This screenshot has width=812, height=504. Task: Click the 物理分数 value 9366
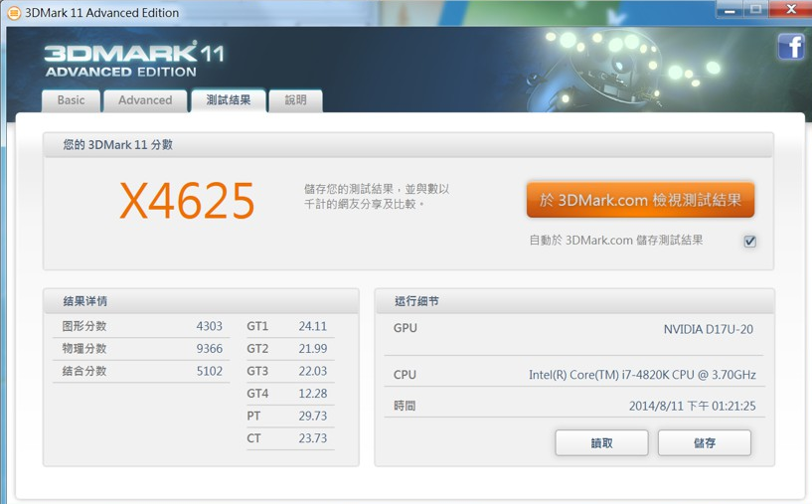[x=210, y=349]
